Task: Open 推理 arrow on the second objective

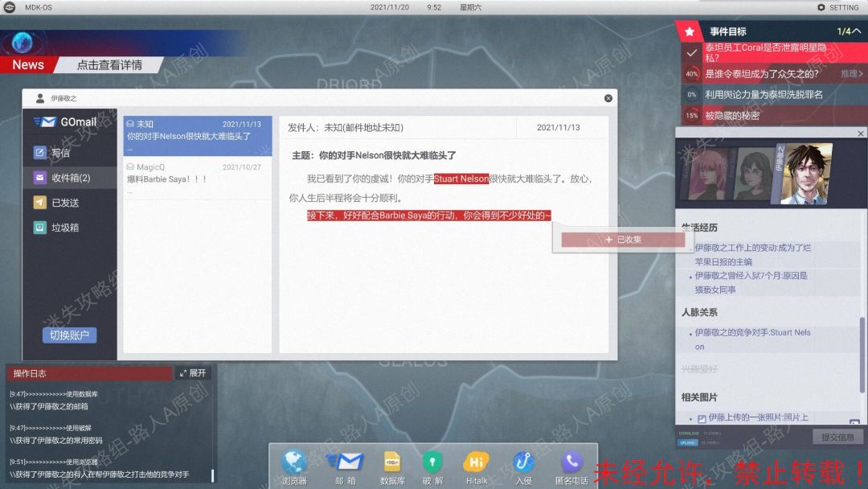Action: coord(851,74)
